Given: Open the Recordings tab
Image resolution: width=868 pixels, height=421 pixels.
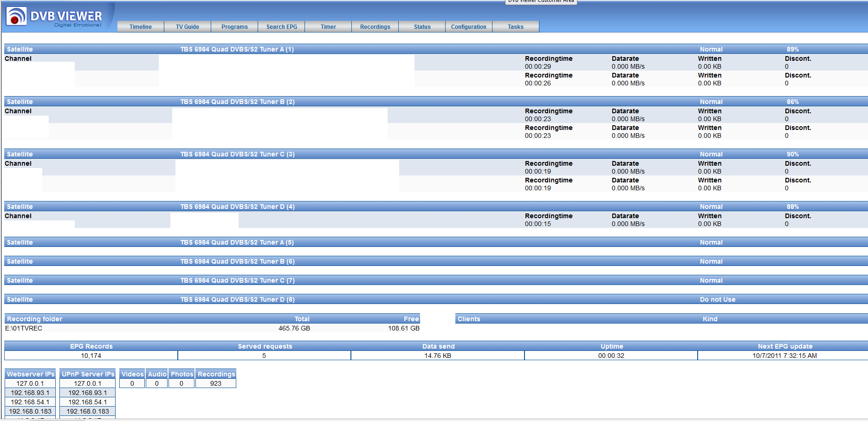Looking at the screenshot, I should (x=375, y=26).
